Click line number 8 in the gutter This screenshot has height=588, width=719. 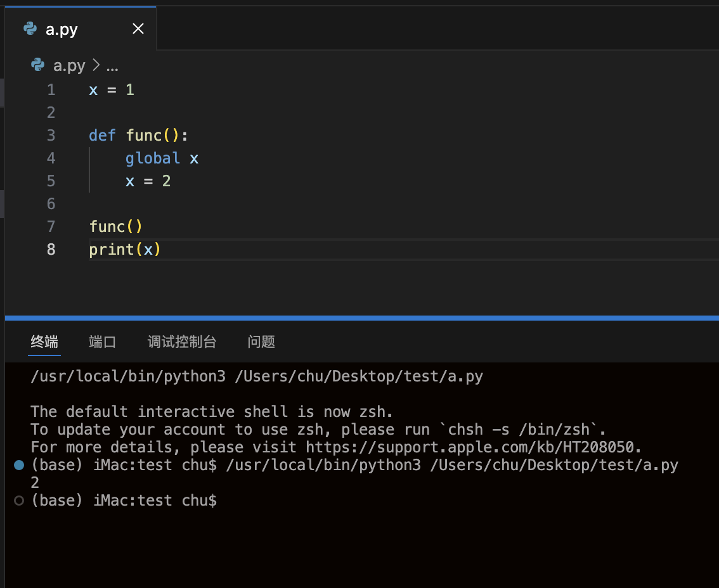click(51, 250)
